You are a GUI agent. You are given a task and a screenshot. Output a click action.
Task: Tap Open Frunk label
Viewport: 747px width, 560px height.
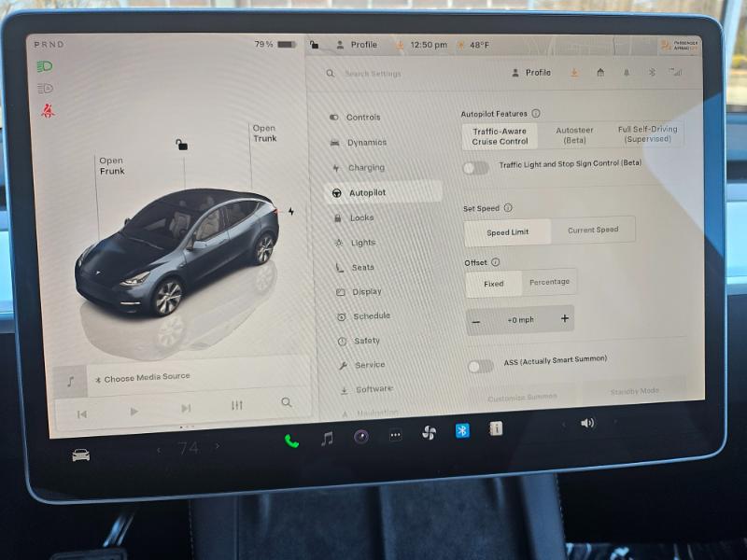pyautogui.click(x=111, y=166)
